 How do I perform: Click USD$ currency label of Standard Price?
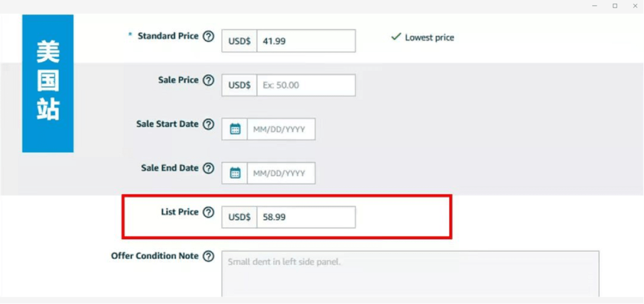tap(239, 41)
